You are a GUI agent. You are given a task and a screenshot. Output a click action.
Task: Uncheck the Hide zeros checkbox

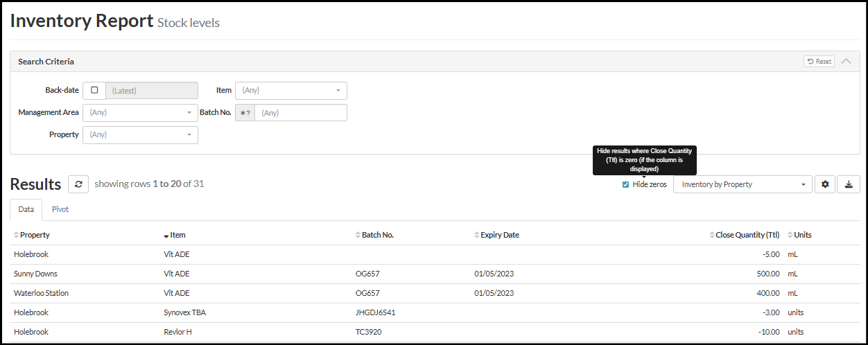pos(626,184)
